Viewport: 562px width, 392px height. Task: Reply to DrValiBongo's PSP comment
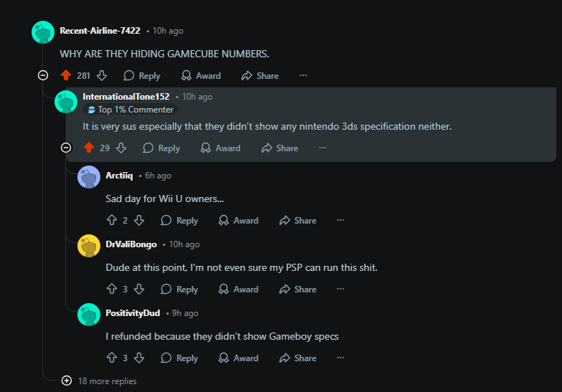tap(179, 289)
